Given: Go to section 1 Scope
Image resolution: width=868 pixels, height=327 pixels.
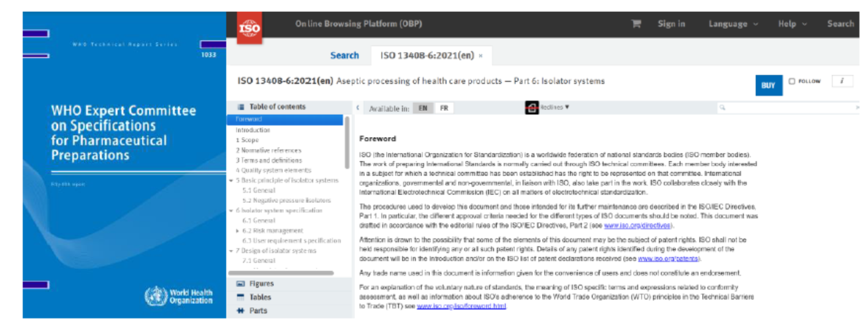Looking at the screenshot, I should click(x=247, y=140).
